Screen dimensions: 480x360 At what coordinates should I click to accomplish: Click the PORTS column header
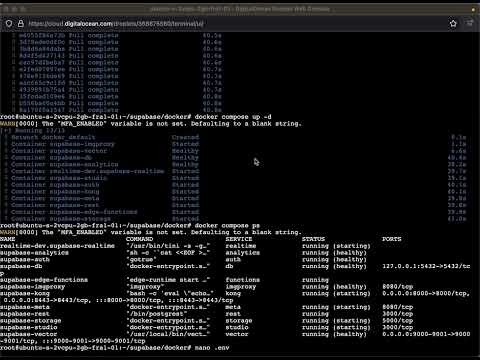click(x=392, y=239)
